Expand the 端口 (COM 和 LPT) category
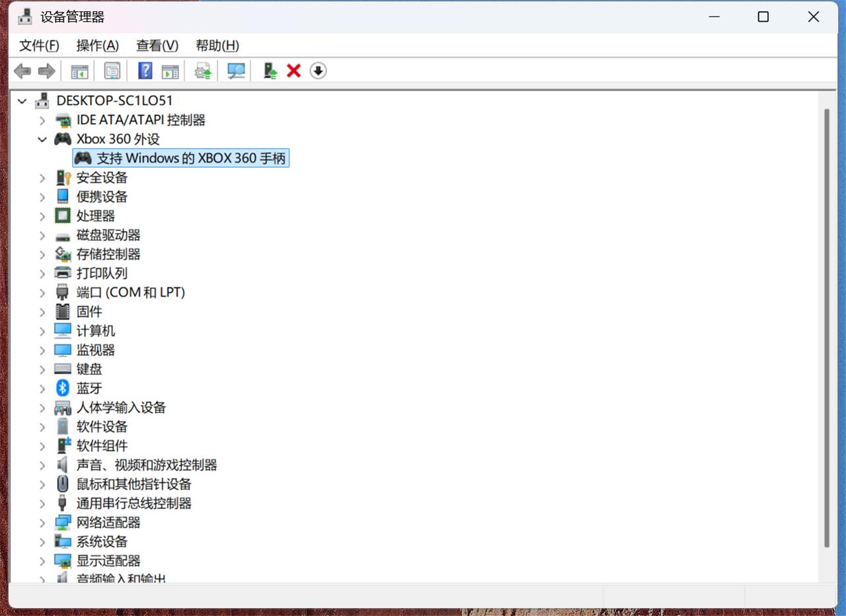The height and width of the screenshot is (616, 846). (42, 292)
